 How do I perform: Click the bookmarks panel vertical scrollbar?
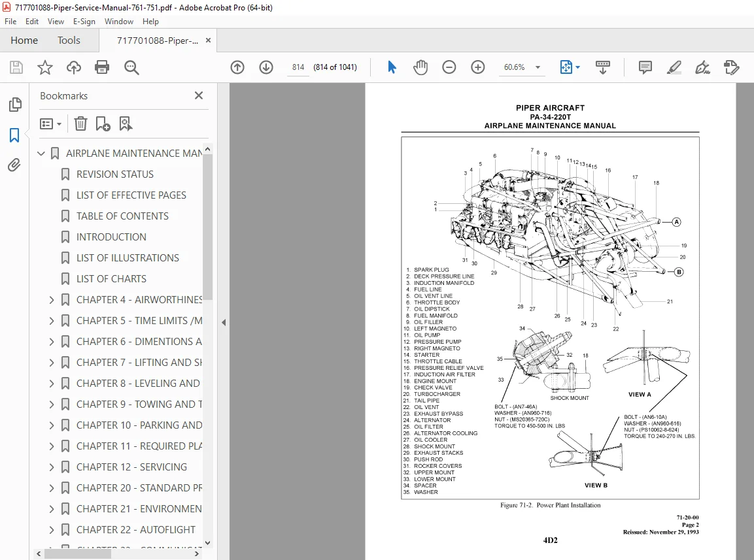tap(207, 226)
